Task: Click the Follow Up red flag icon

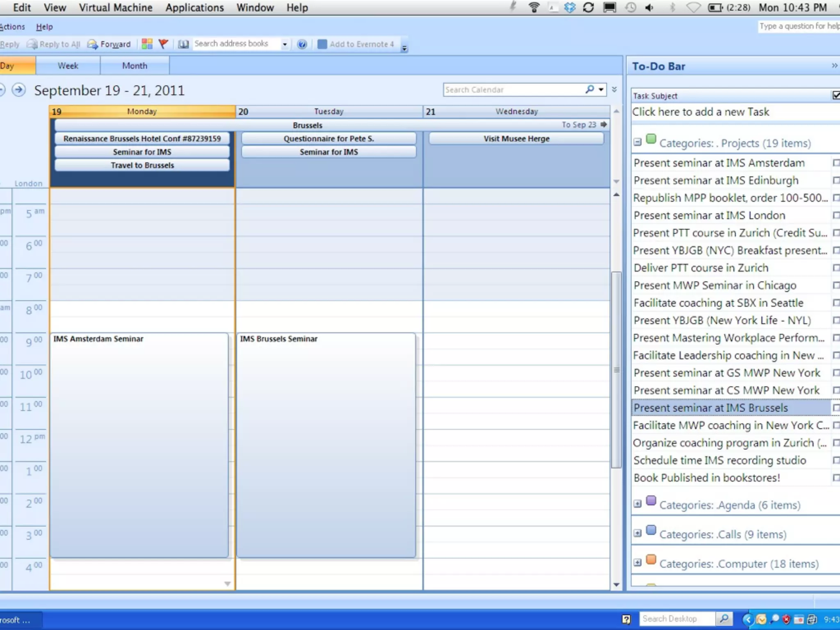Action: click(x=163, y=44)
